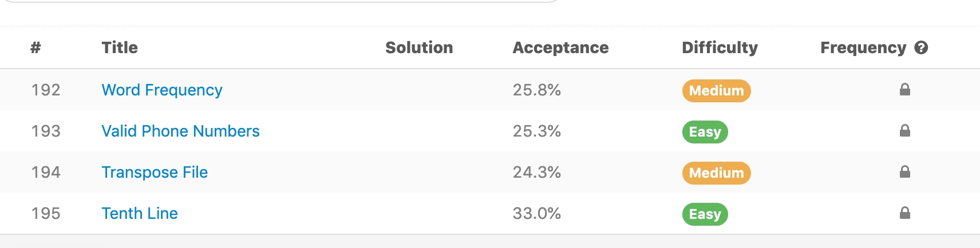
Task: Click the Frequency help question mark icon
Action: point(921,48)
